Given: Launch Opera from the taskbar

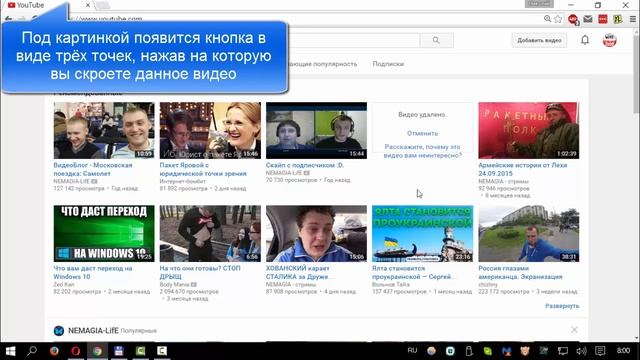Looking at the screenshot, I should click(76, 351).
